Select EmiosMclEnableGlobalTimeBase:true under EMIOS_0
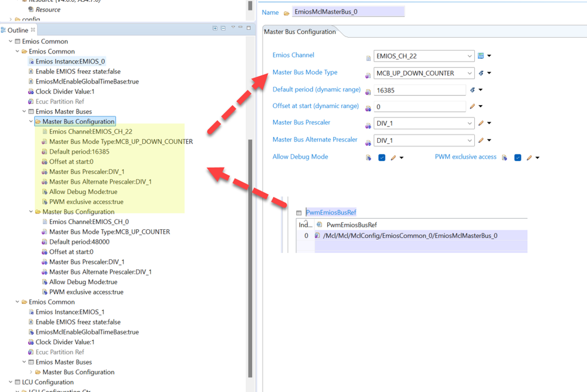Screen dimensions: 587x392 pyautogui.click(x=87, y=81)
